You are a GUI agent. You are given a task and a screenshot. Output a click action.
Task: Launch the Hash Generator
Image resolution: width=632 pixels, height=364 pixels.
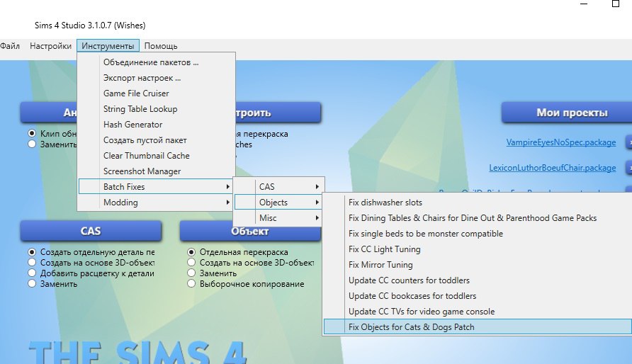[157, 125]
